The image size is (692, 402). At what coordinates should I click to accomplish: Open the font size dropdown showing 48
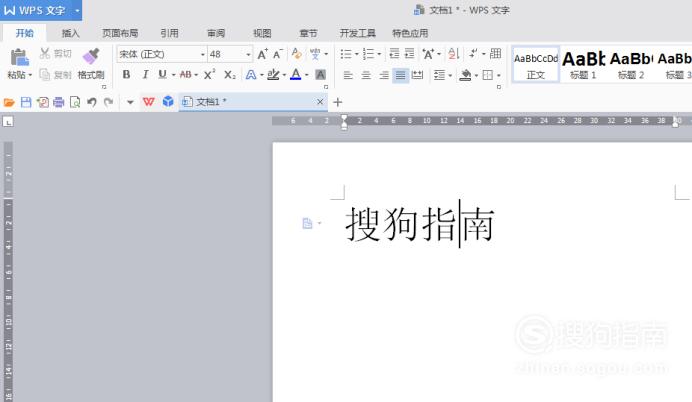248,54
